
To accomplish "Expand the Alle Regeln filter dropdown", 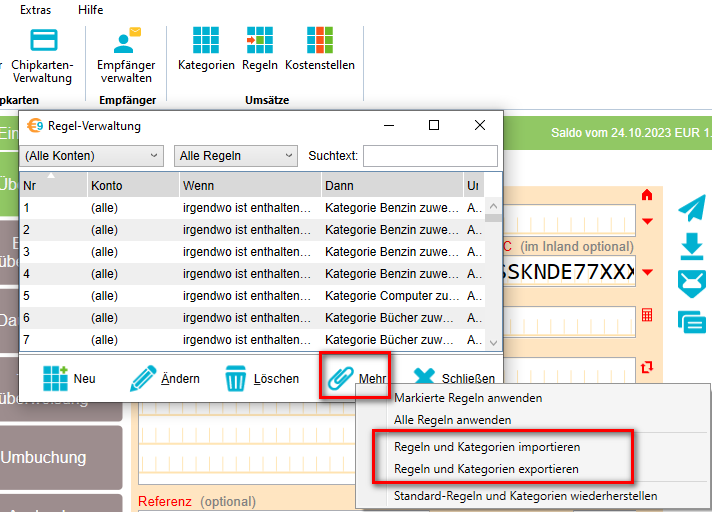I will click(x=236, y=156).
